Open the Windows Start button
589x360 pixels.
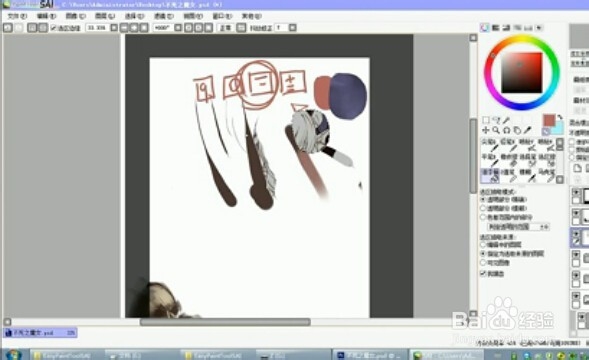click(14, 354)
